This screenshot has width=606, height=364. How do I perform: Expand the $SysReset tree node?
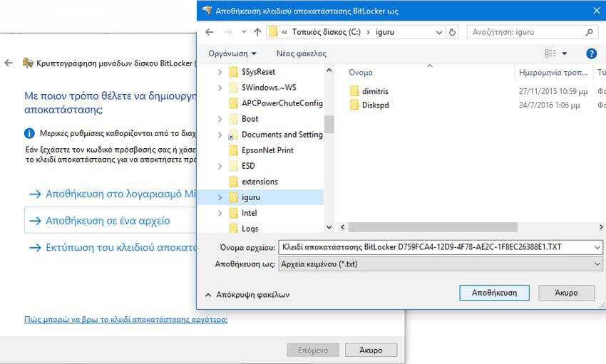[x=220, y=72]
